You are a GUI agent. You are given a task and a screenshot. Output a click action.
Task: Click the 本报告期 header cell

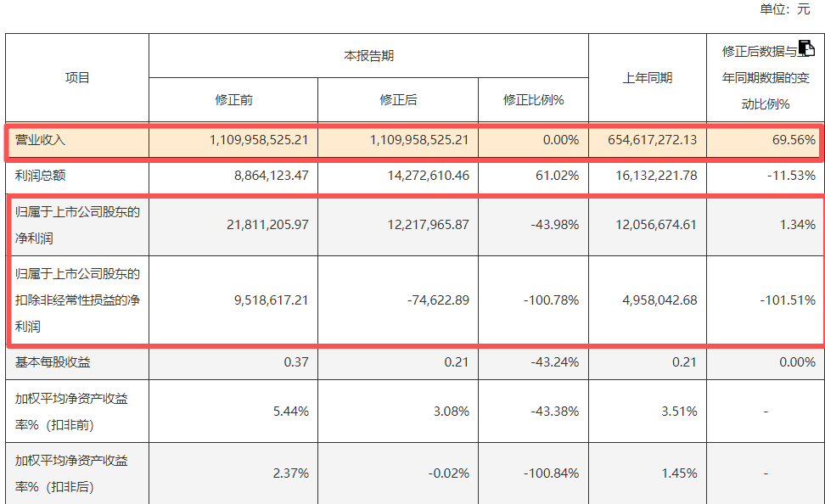pos(368,56)
